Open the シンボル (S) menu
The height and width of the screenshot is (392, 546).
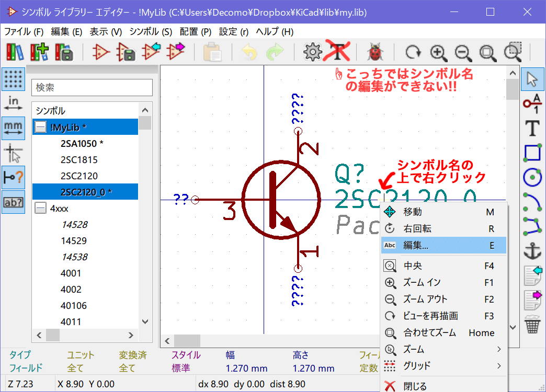[x=151, y=31]
